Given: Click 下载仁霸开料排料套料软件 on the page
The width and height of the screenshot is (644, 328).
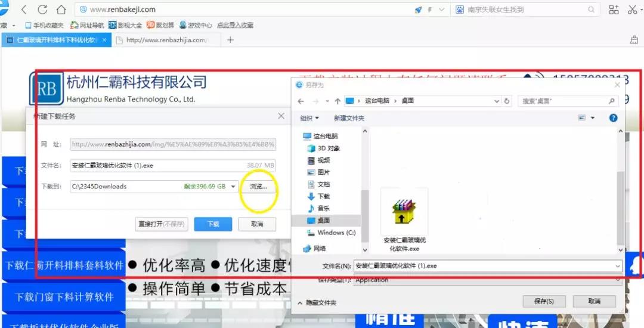Looking at the screenshot, I should (x=64, y=265).
